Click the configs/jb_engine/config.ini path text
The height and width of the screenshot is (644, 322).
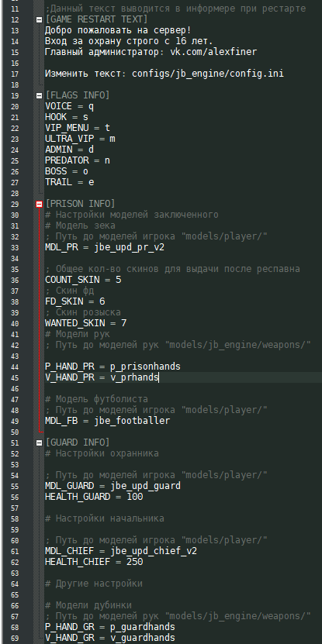[x=208, y=74]
